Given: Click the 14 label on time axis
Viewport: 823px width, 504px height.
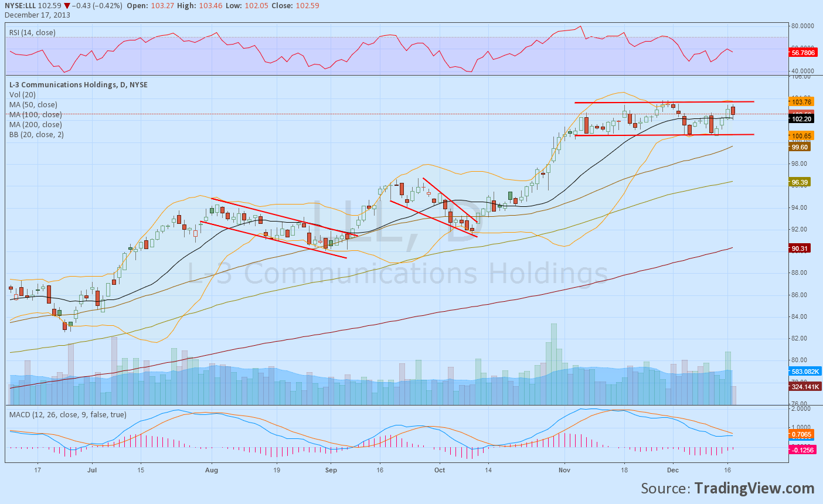Looking at the screenshot, I should [488, 470].
